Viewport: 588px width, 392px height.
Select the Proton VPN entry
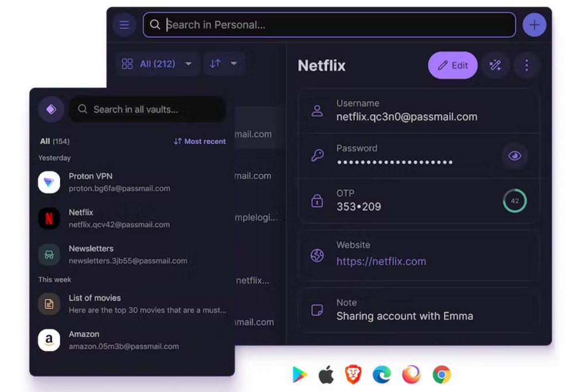132,182
